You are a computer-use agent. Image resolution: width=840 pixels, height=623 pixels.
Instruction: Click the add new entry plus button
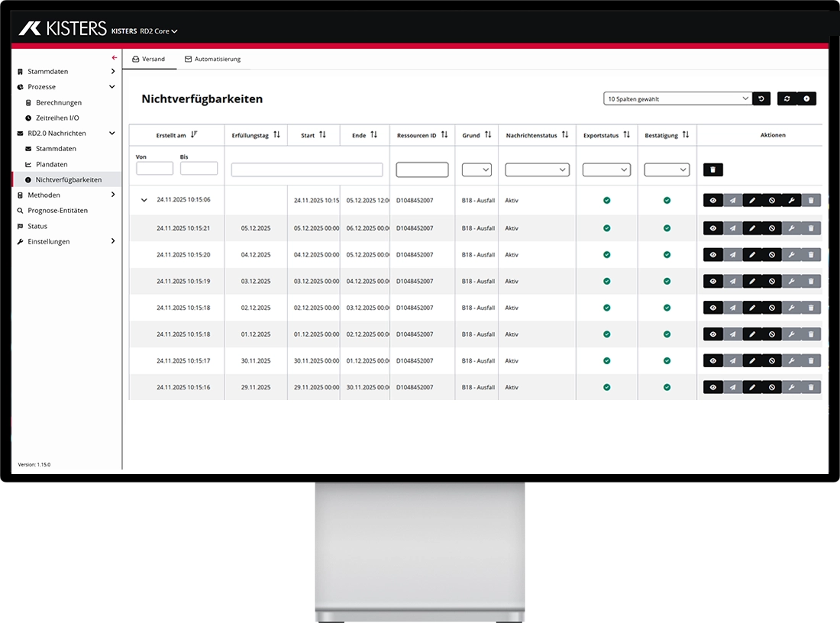(x=806, y=98)
